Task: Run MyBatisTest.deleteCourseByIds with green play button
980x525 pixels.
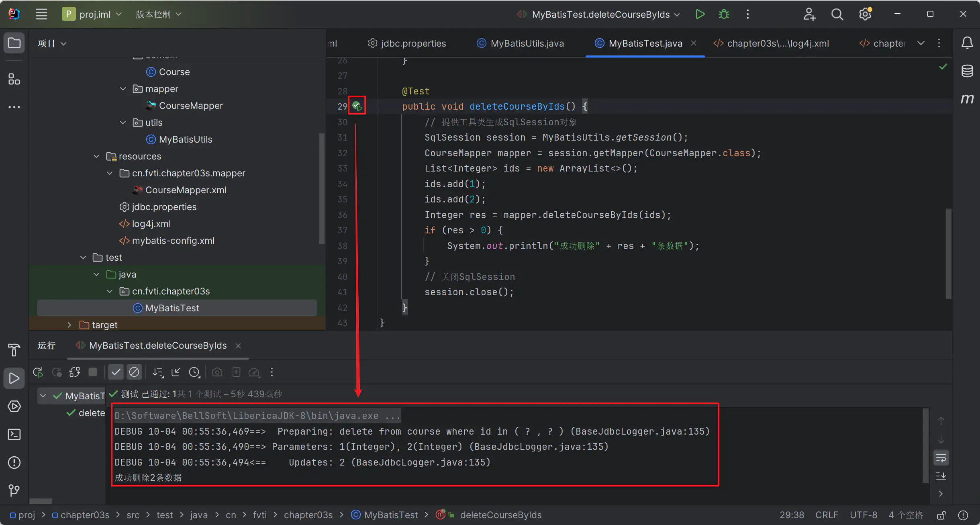Action: pos(700,14)
